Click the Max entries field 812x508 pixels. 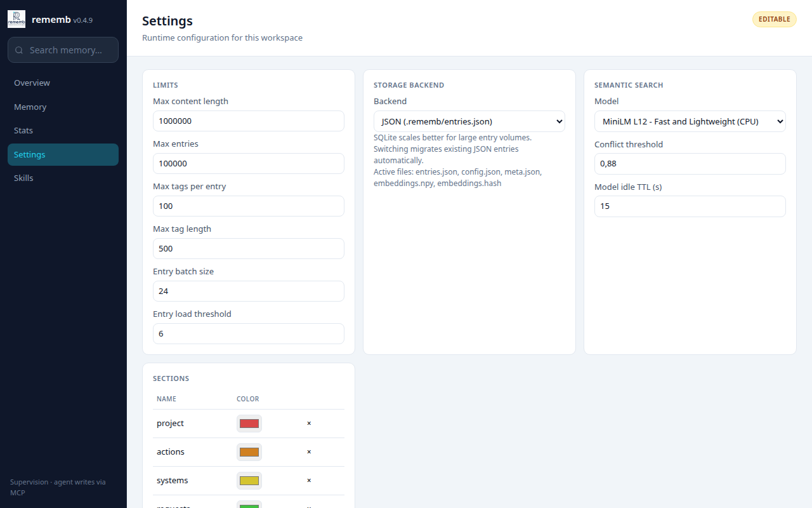click(x=249, y=163)
